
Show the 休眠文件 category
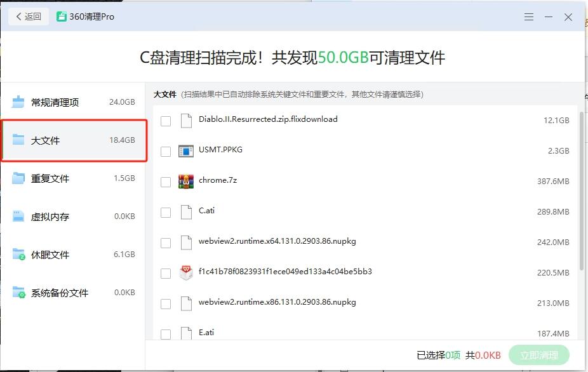(x=73, y=255)
